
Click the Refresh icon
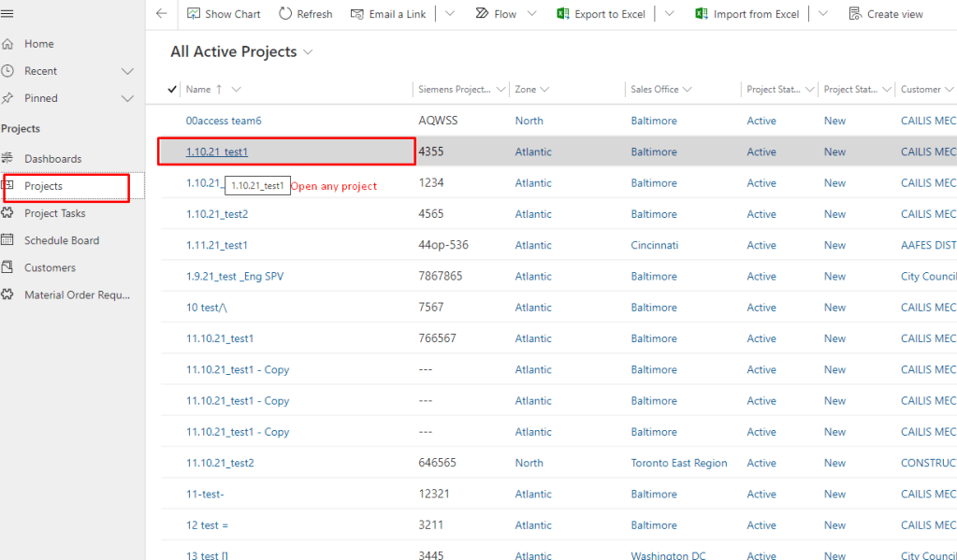(x=284, y=14)
